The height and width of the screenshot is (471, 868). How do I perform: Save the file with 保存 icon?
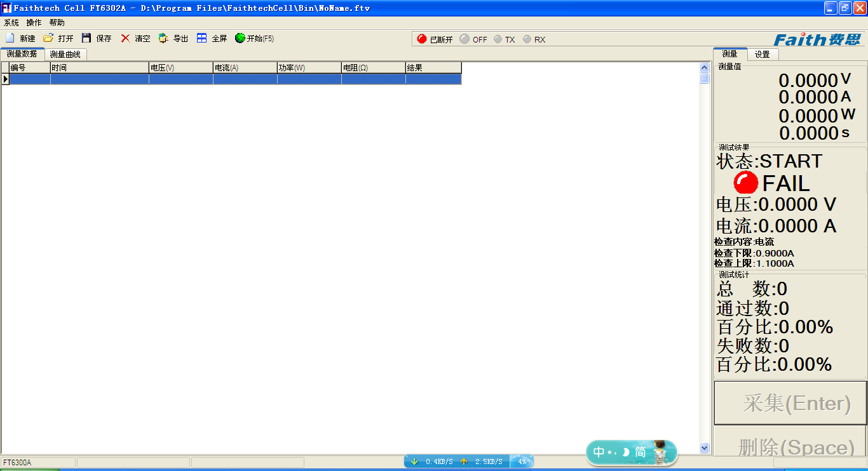click(86, 38)
